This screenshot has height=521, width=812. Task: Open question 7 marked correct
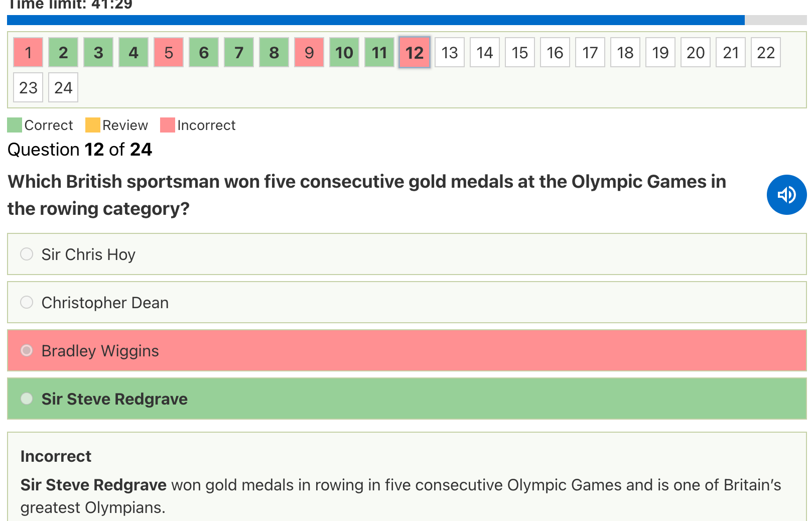tap(239, 52)
